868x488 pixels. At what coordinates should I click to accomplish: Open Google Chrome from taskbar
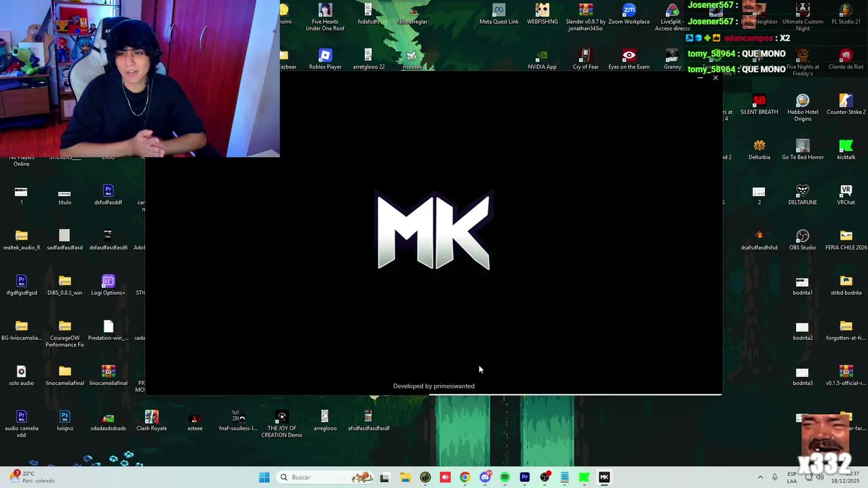coord(465,477)
